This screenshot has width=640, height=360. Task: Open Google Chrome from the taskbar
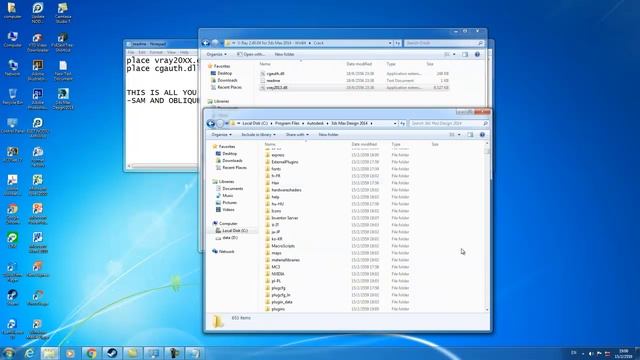[x=91, y=353]
